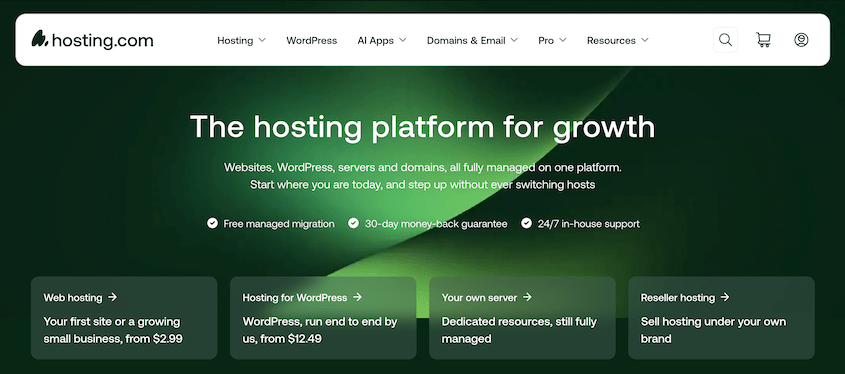The image size is (845, 374).
Task: Click the arrow next to Reseller hosting
Action: tap(725, 297)
